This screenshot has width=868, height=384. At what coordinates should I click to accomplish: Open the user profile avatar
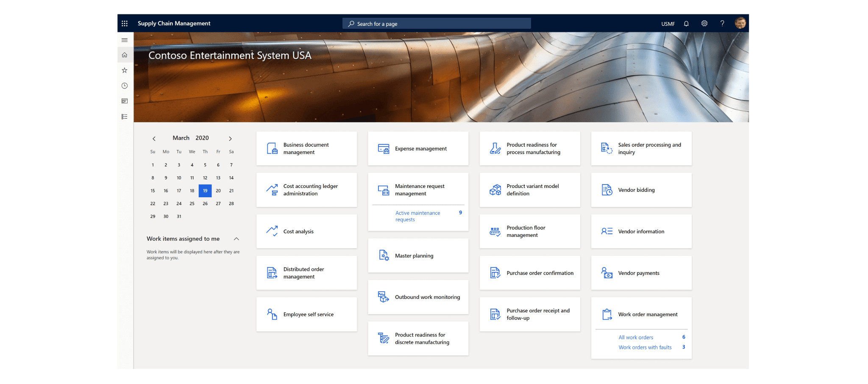740,23
